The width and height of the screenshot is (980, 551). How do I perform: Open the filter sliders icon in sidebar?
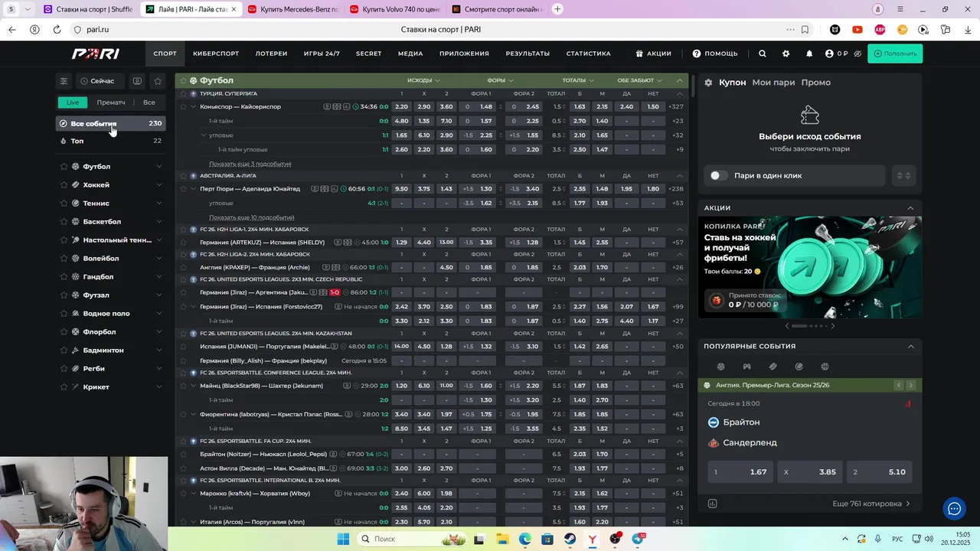tap(64, 80)
